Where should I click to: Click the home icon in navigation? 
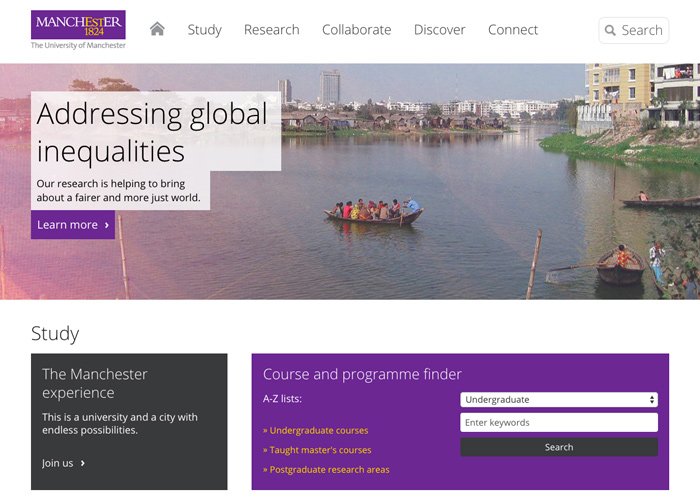(157, 29)
